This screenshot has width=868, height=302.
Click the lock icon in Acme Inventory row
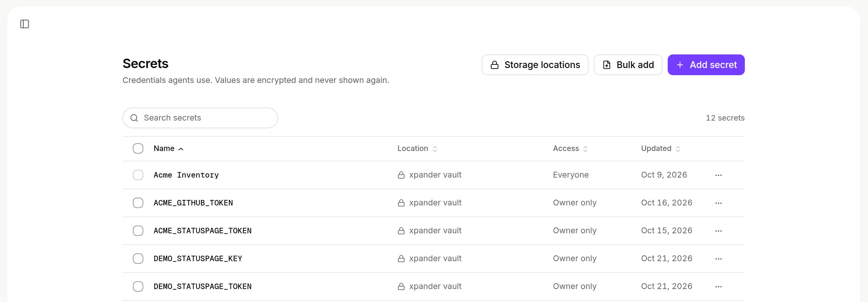401,175
